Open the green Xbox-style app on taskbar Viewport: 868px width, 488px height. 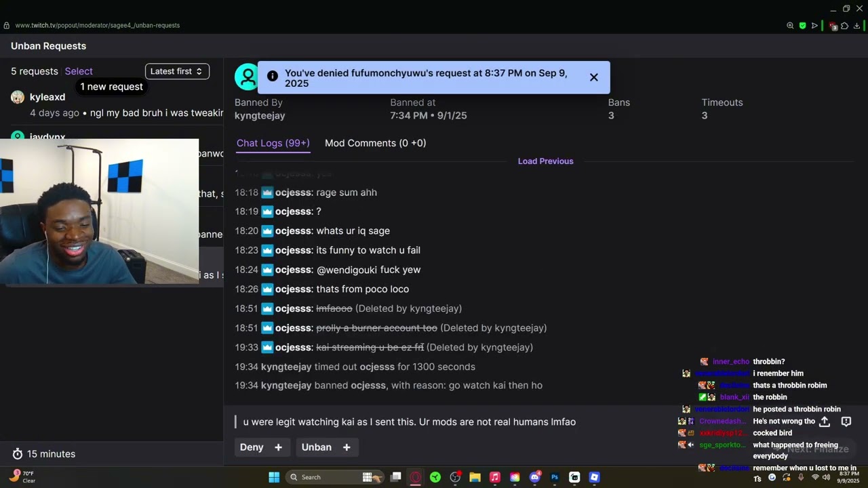pyautogui.click(x=435, y=477)
